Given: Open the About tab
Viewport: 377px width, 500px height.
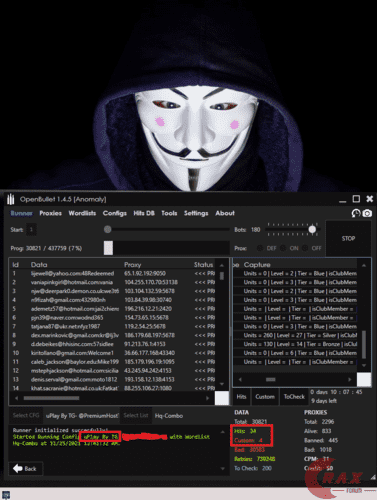Looking at the screenshot, I should (x=225, y=213).
